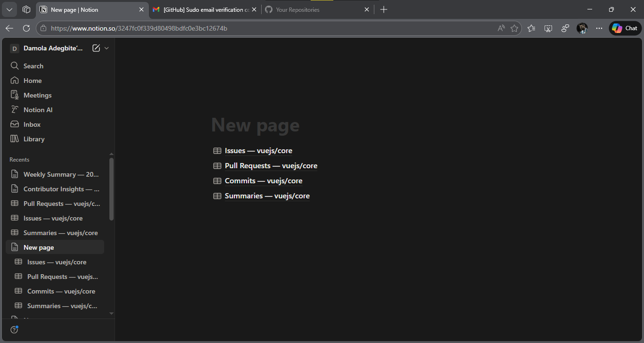Click the Damola Adegbite workspace name
The image size is (644, 343).
click(x=53, y=48)
